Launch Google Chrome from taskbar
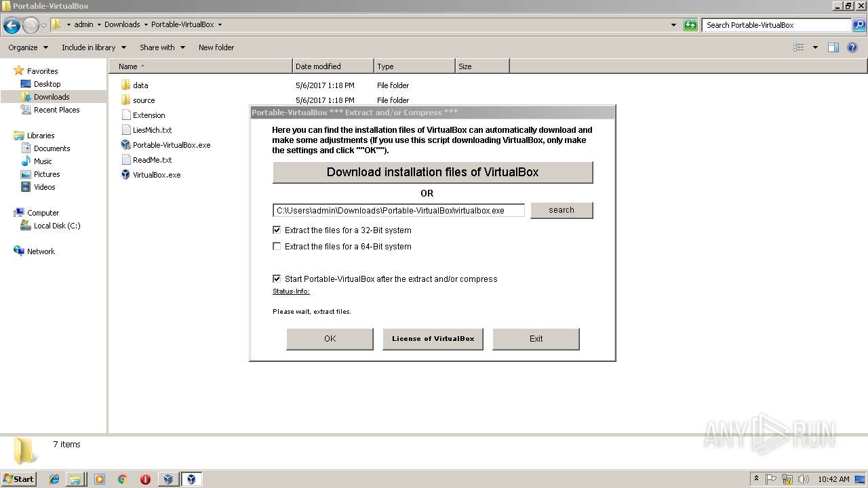The image size is (868, 488). click(123, 479)
